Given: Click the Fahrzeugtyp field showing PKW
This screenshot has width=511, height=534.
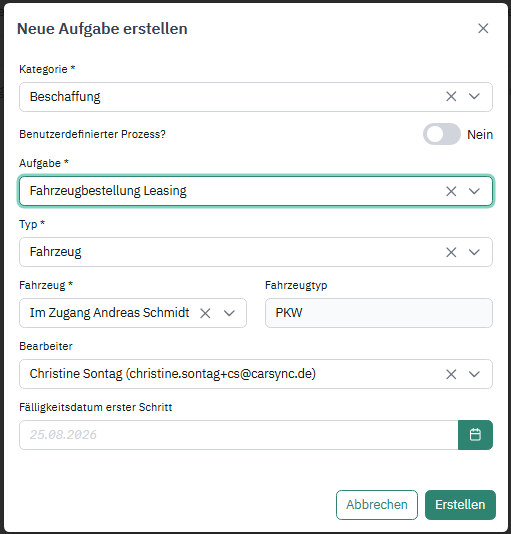Looking at the screenshot, I should [379, 313].
